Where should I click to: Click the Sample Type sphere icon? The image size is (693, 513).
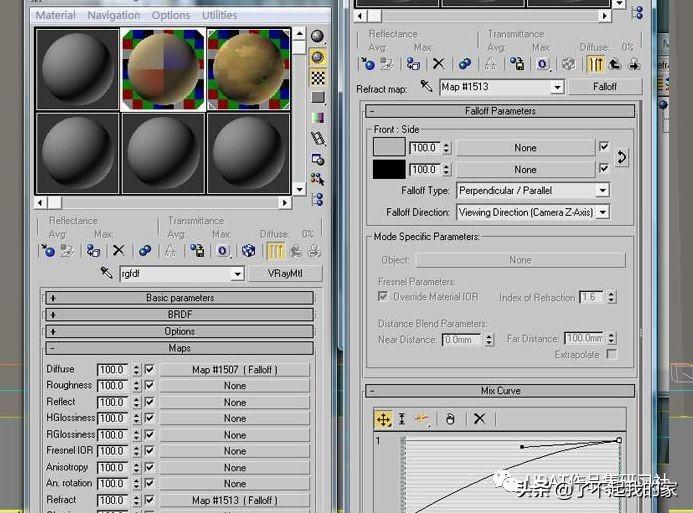point(317,37)
